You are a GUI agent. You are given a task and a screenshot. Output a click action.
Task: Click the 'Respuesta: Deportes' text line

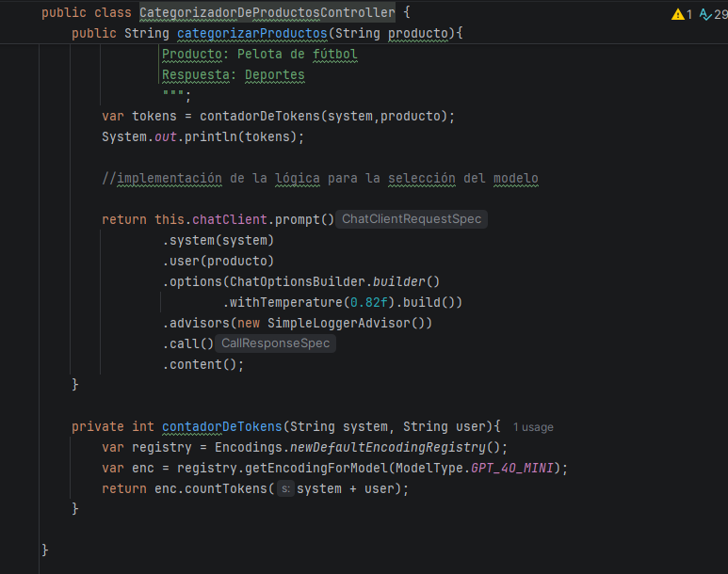[x=233, y=74]
